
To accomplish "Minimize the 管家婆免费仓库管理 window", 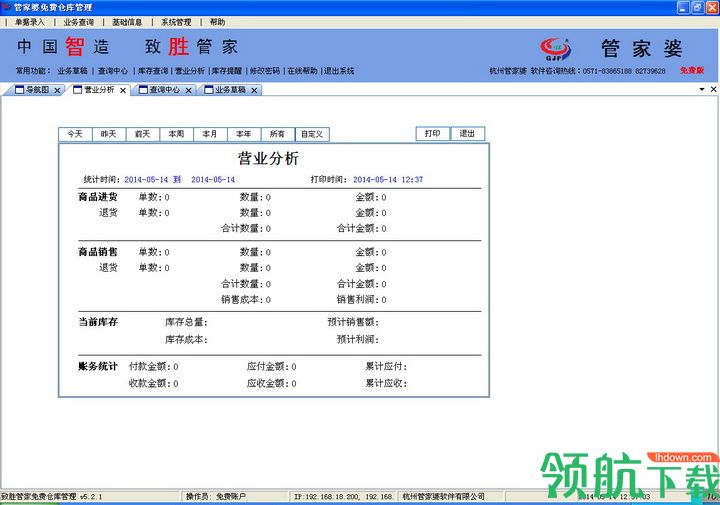I will click(683, 7).
